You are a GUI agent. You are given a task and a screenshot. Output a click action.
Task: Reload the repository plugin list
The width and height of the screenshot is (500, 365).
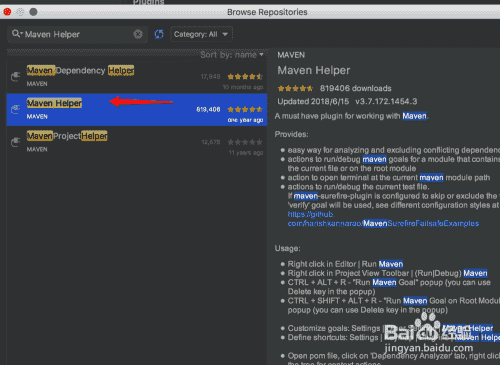click(x=159, y=34)
